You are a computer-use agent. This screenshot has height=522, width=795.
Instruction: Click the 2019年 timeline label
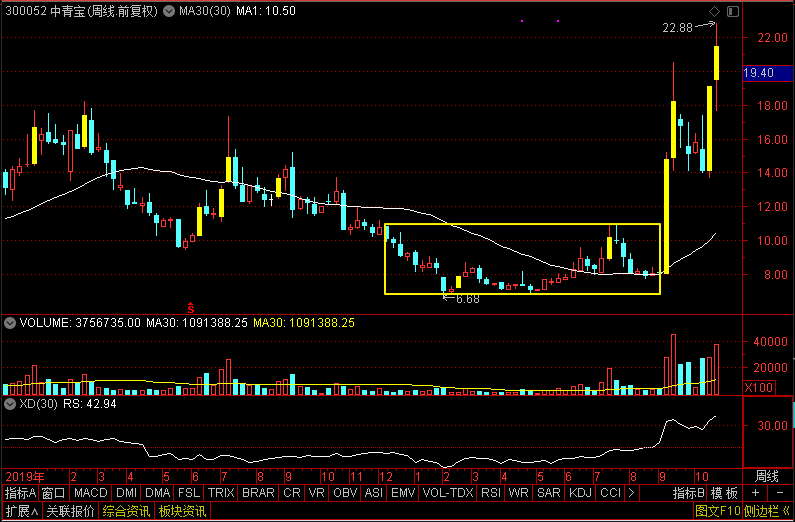click(24, 476)
